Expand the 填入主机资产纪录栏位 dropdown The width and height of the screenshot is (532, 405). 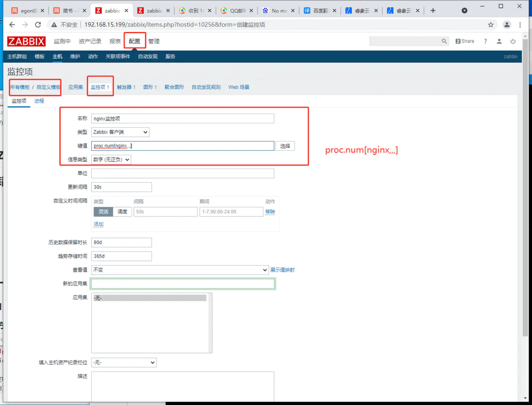[124, 362]
